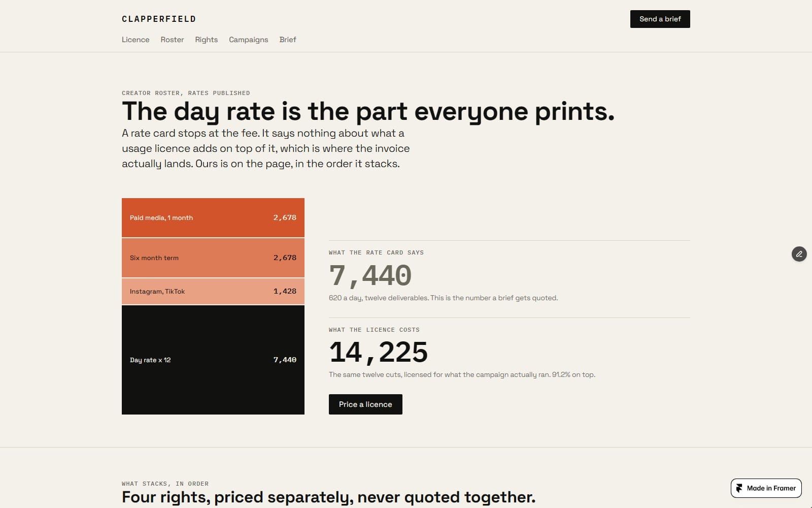
Task: Open the Rights nav link
Action: (206, 40)
